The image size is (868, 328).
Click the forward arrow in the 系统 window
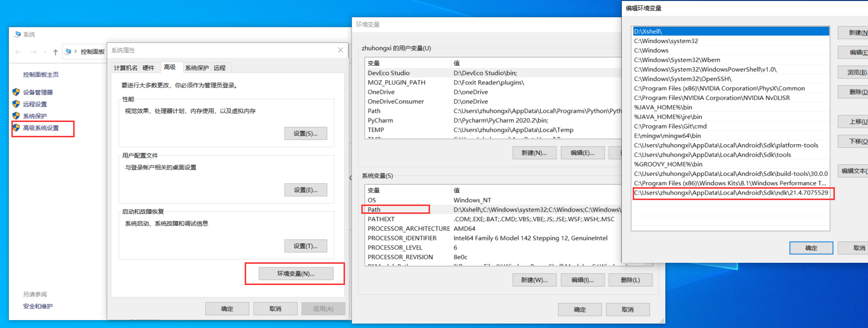[33, 52]
